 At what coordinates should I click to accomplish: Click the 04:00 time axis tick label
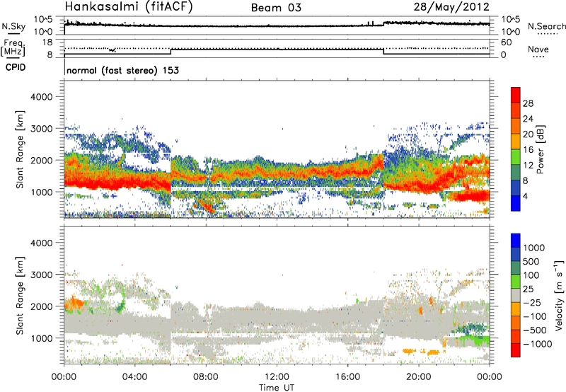pyautogui.click(x=134, y=376)
